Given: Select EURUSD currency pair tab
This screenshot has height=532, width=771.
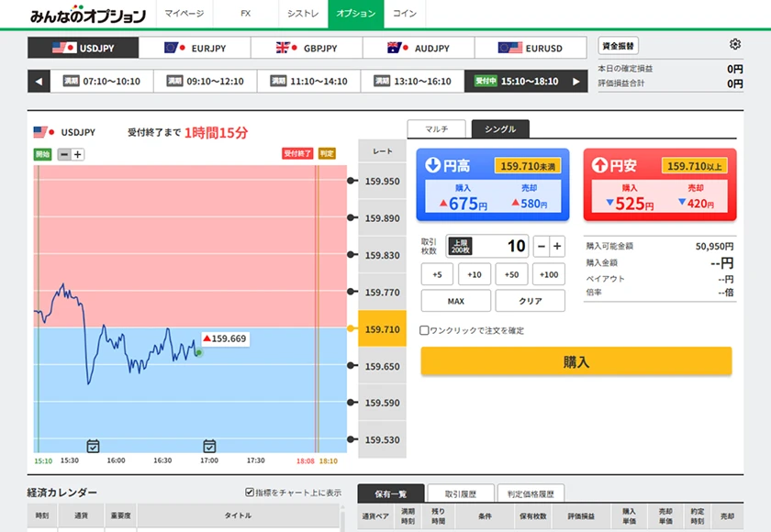Looking at the screenshot, I should point(531,48).
